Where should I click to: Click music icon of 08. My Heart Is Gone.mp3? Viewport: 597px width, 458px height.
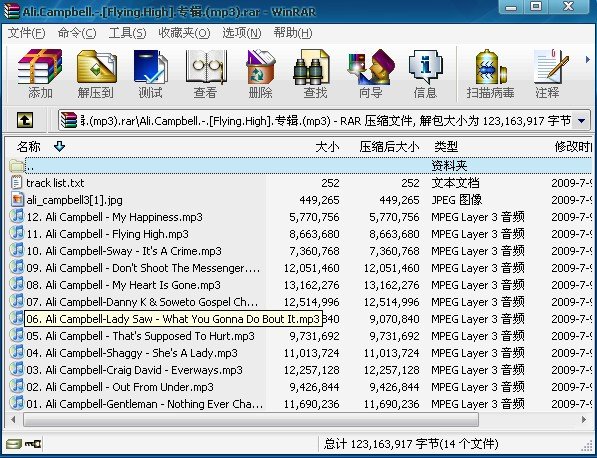tap(17, 284)
